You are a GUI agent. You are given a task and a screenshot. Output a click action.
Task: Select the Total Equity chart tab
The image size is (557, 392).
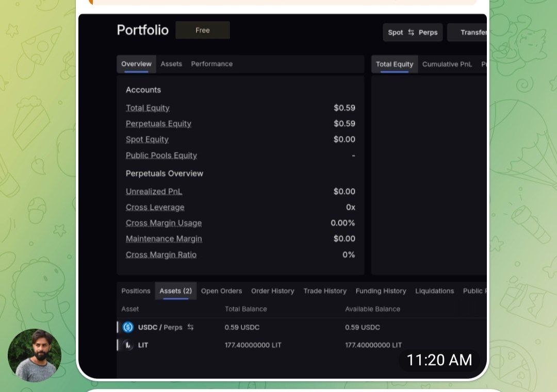395,64
